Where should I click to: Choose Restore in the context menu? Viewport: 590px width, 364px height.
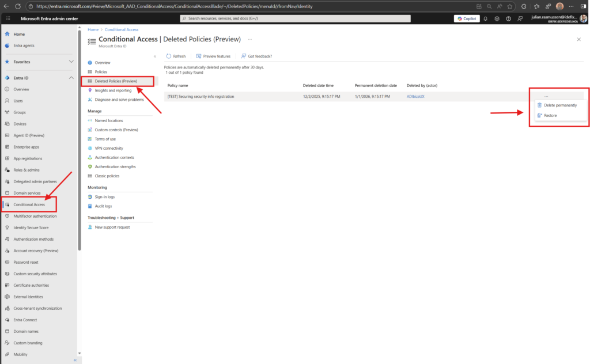(550, 115)
